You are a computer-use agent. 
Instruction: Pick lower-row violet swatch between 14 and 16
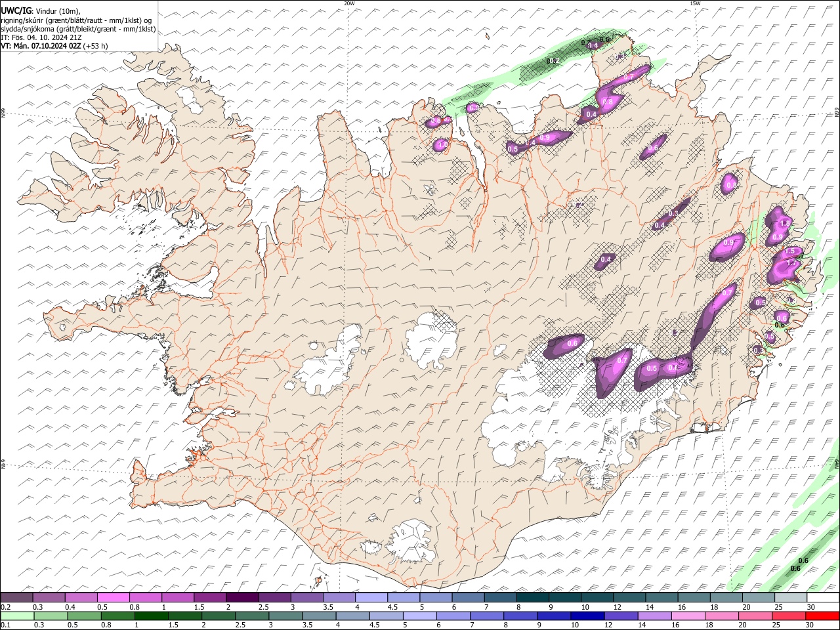coord(654,616)
